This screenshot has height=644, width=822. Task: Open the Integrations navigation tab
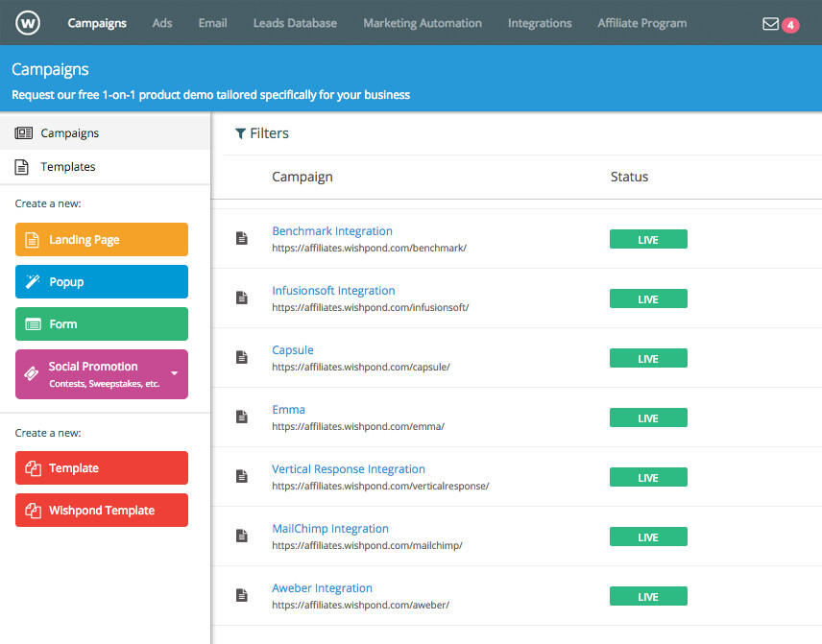[540, 23]
